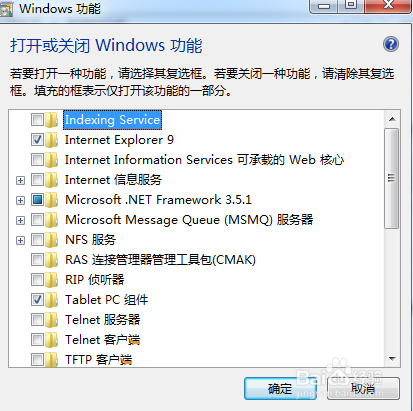
Task: Select the TFTP 客户端 entry
Action: point(99,360)
